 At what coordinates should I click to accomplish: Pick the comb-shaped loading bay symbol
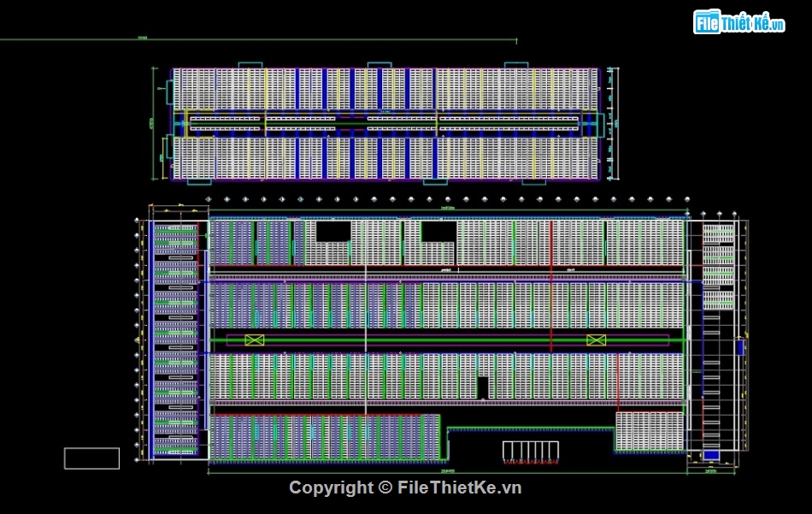tap(531, 452)
